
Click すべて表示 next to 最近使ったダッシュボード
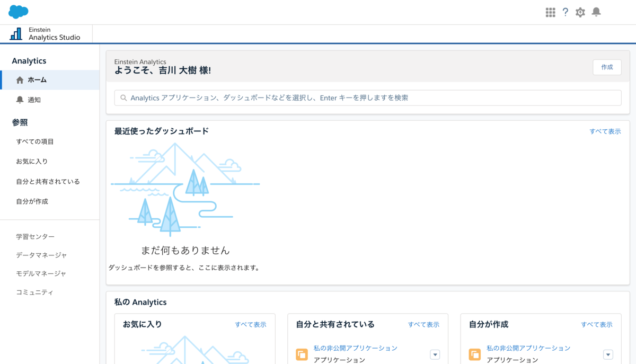tap(605, 131)
